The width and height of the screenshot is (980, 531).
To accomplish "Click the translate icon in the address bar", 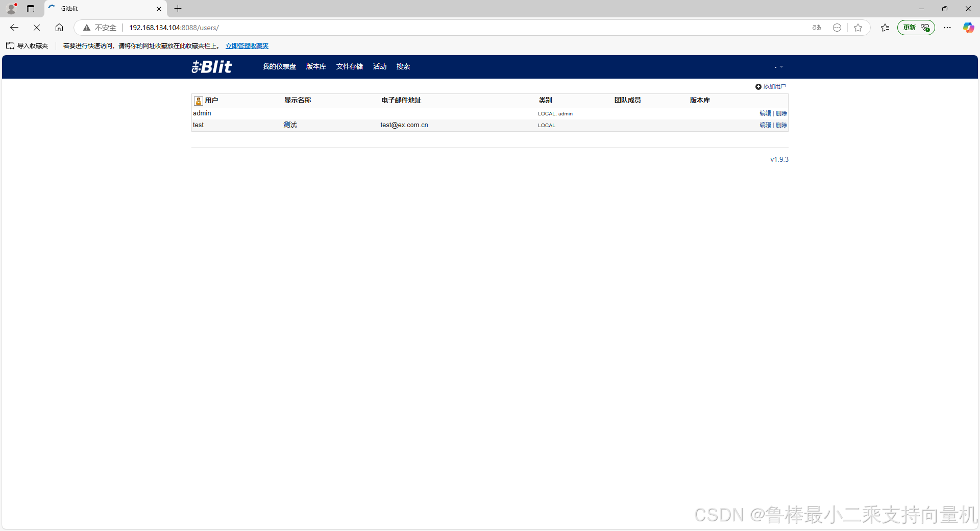I will (x=816, y=28).
